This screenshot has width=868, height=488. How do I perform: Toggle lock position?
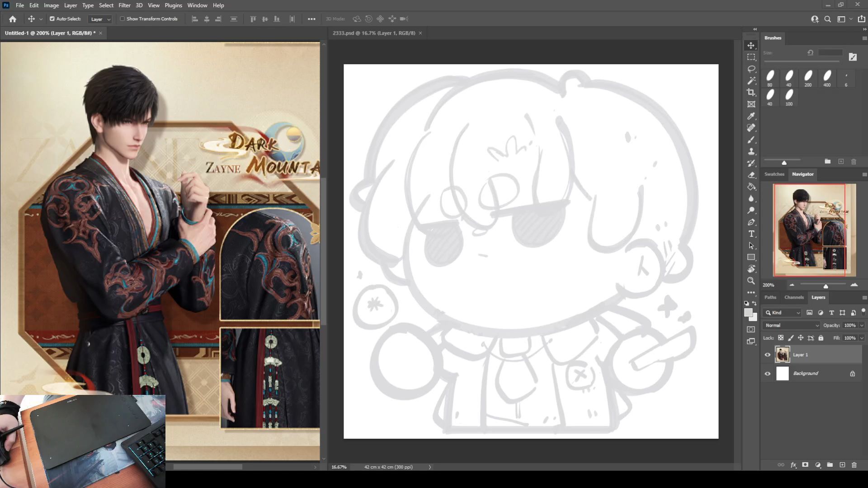coord(800,338)
